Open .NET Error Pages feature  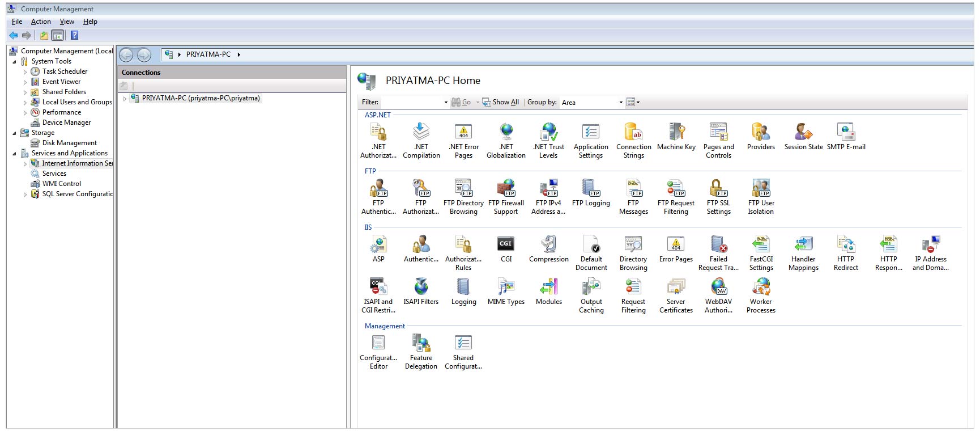point(463,140)
